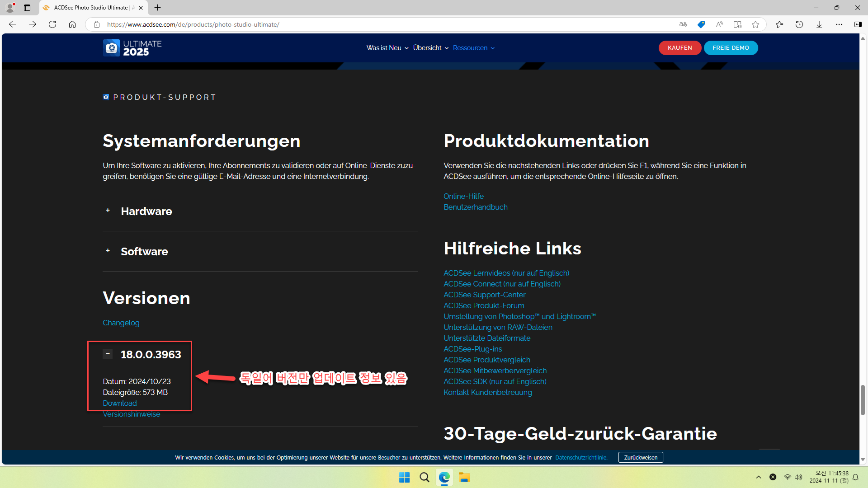Enter immersive reader view

737,24
